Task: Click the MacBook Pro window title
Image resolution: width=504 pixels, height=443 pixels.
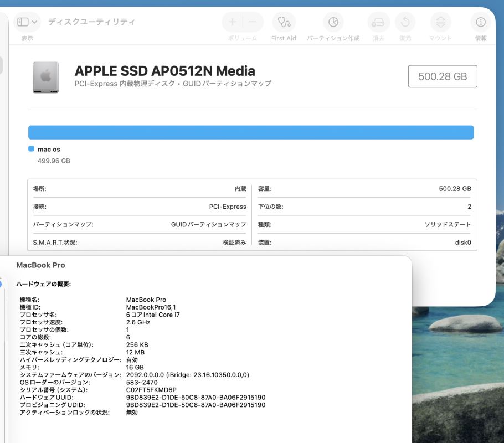Action: pyautogui.click(x=40, y=265)
